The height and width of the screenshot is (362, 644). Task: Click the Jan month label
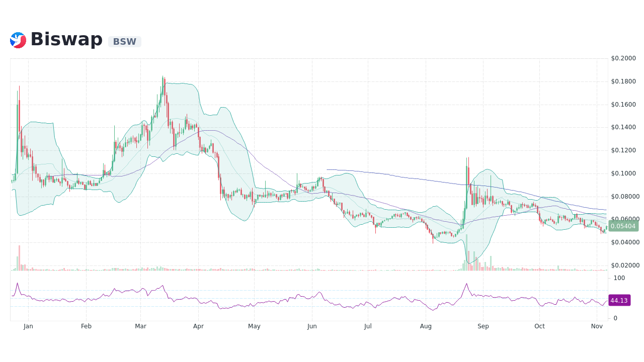coord(28,326)
